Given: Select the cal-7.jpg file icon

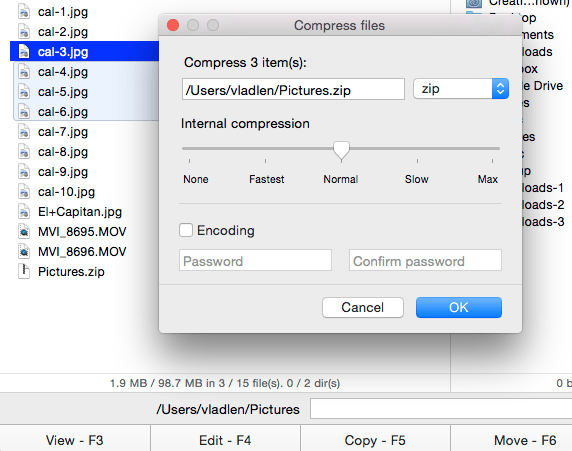Looking at the screenshot, I should tap(24, 132).
